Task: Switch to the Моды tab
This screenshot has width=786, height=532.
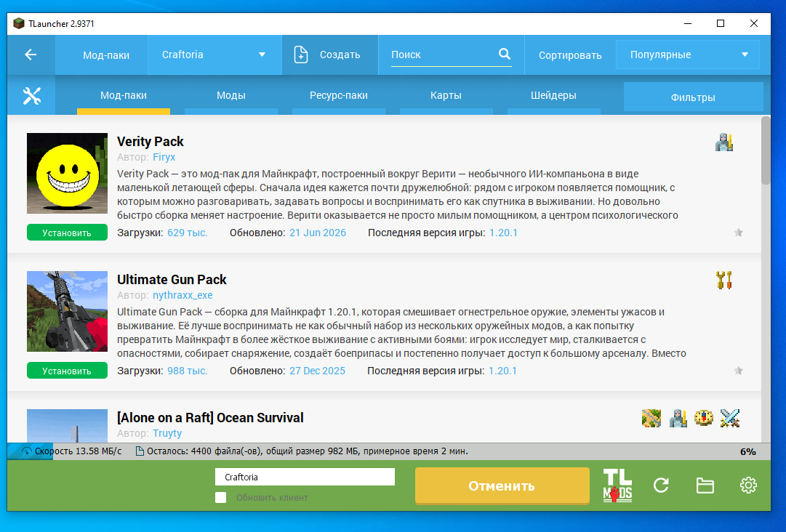Action: [x=231, y=95]
